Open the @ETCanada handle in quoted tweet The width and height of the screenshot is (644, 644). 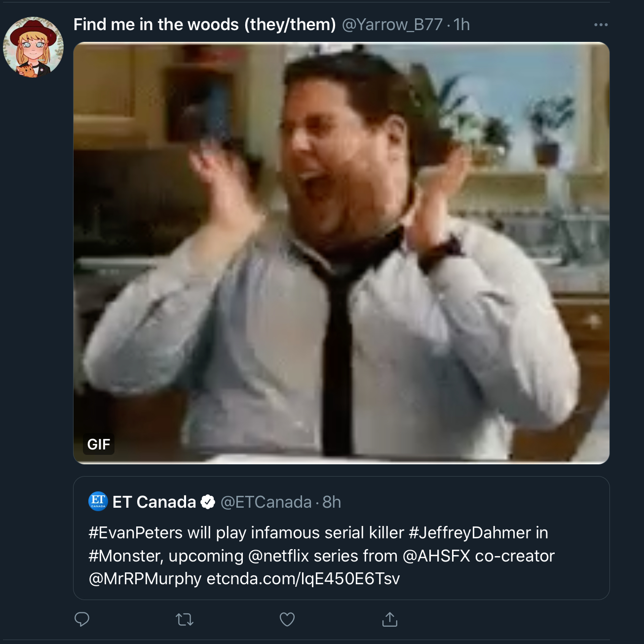tap(266, 502)
